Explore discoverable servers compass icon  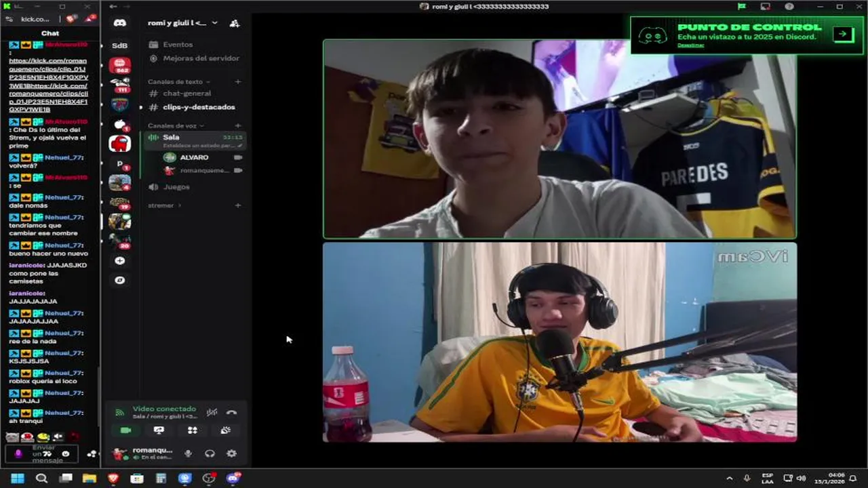point(120,280)
